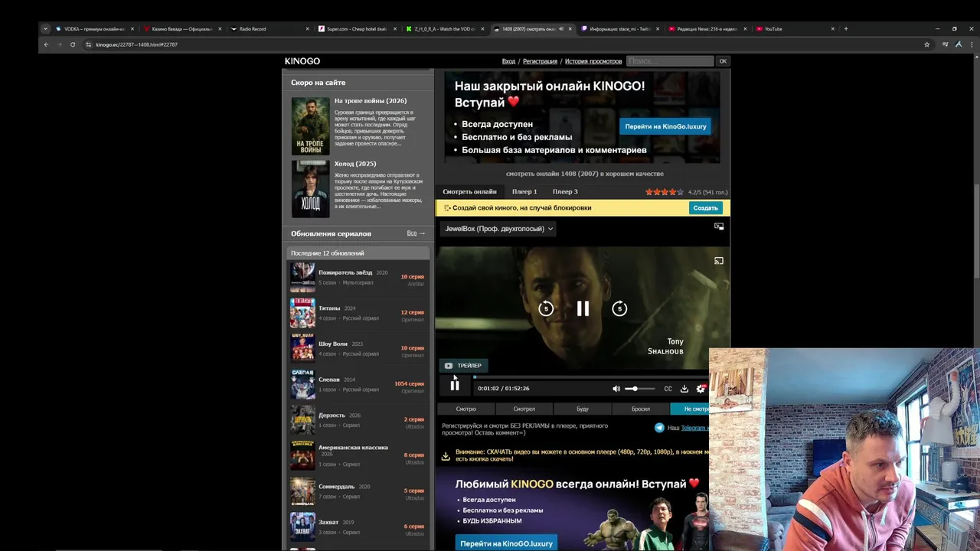Open player quality settings gear

(x=701, y=389)
